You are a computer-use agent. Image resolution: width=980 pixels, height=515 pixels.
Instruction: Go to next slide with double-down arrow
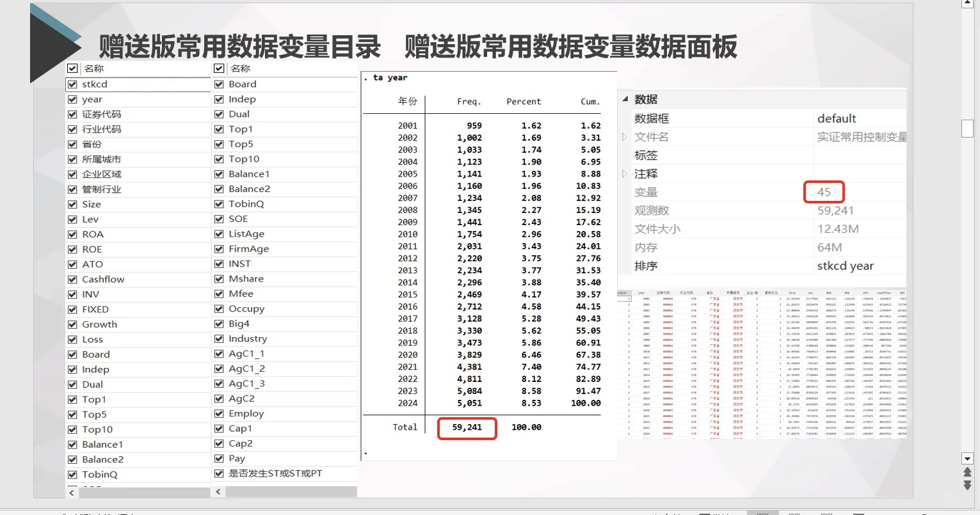968,486
